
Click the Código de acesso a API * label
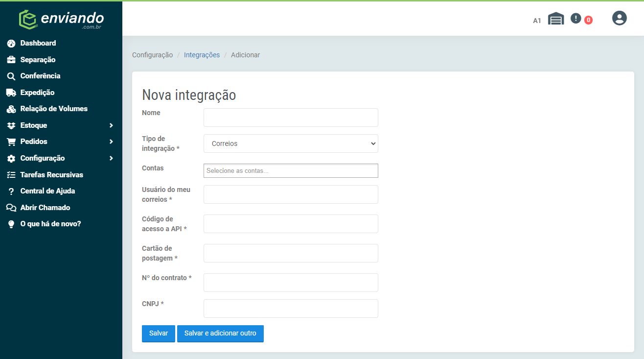(x=164, y=224)
